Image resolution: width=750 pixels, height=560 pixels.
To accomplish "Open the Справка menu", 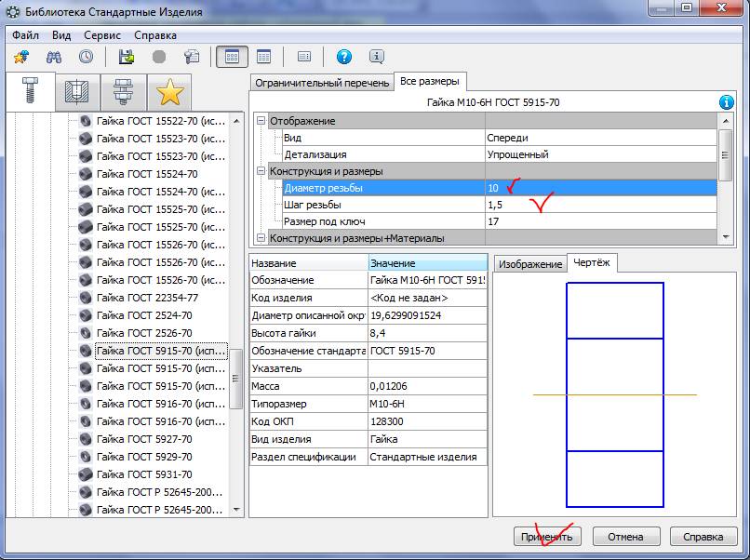I will point(155,35).
